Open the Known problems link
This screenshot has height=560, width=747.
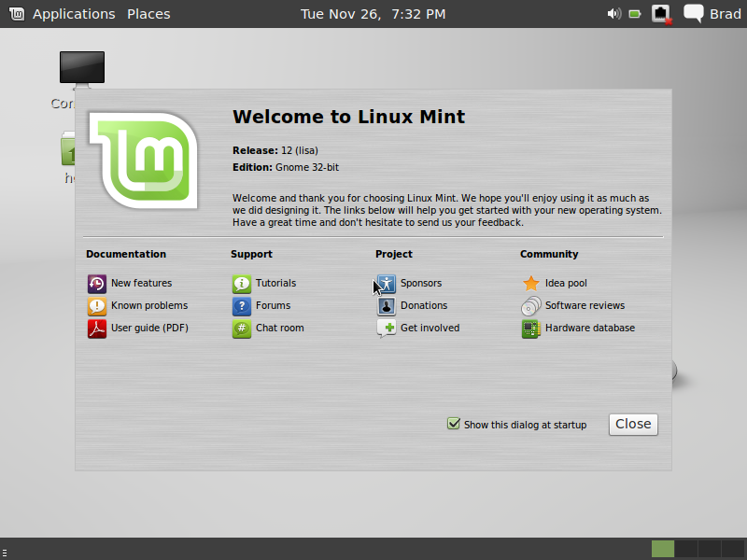[x=149, y=305]
